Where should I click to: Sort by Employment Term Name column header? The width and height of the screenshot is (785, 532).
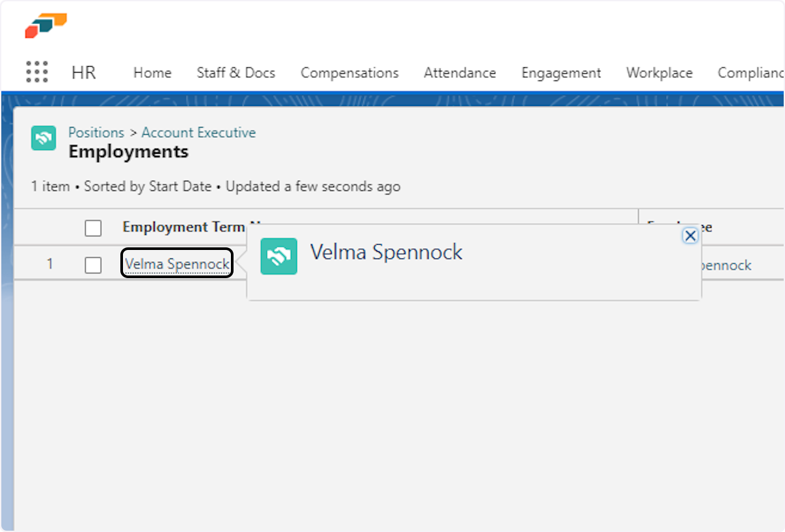click(x=182, y=227)
